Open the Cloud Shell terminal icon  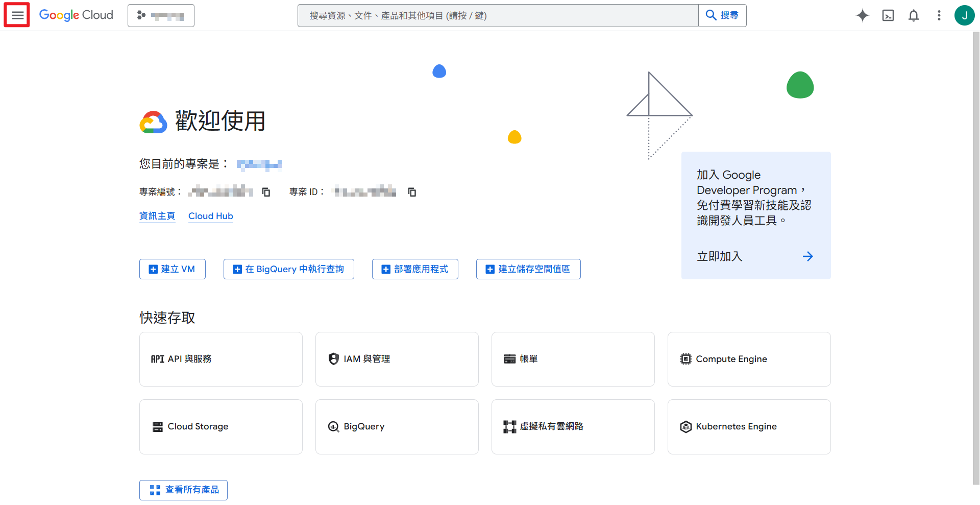click(x=888, y=15)
